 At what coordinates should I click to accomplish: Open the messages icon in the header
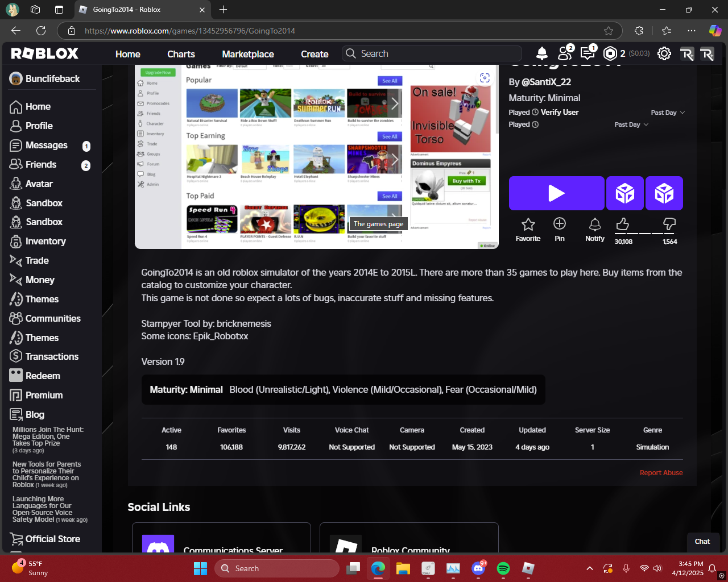pos(588,53)
